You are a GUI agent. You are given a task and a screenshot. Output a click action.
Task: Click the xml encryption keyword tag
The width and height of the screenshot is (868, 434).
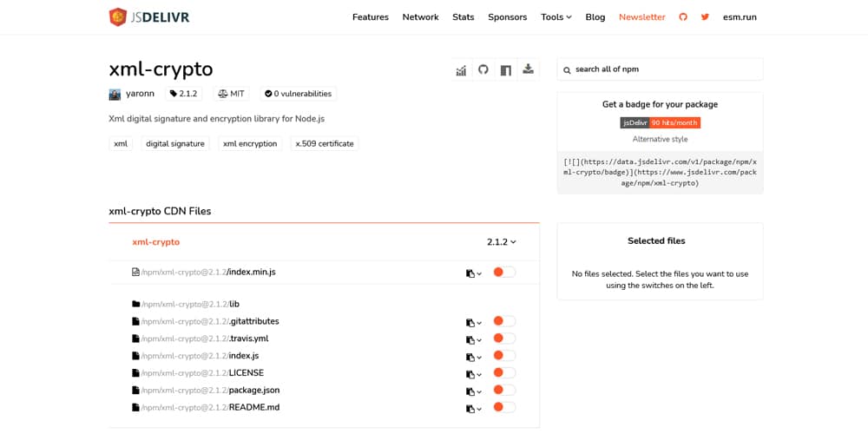click(250, 144)
